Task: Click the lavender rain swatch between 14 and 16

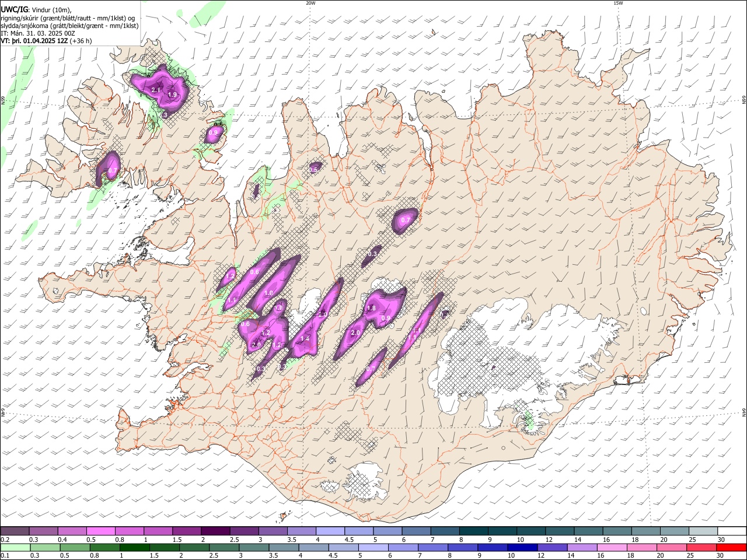Action: pyautogui.click(x=582, y=548)
